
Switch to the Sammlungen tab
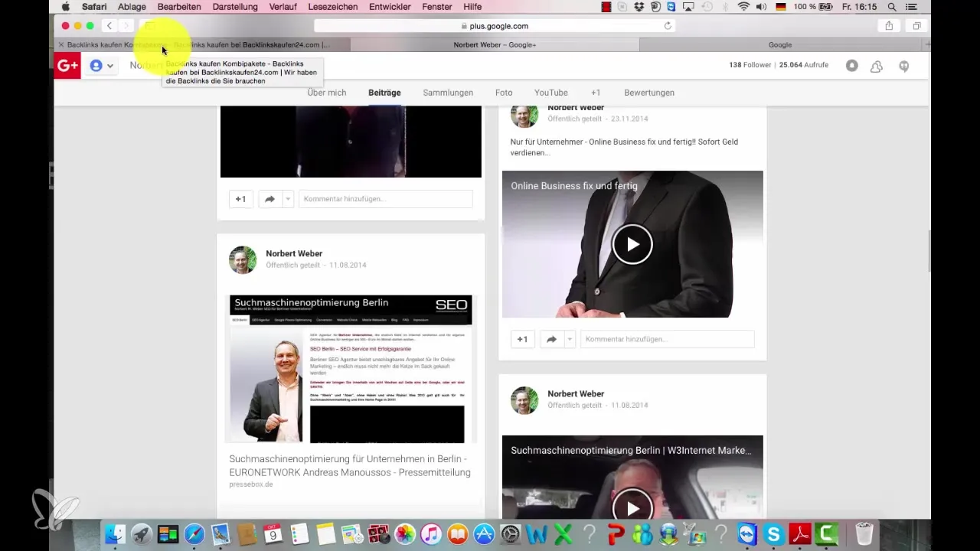pyautogui.click(x=448, y=93)
